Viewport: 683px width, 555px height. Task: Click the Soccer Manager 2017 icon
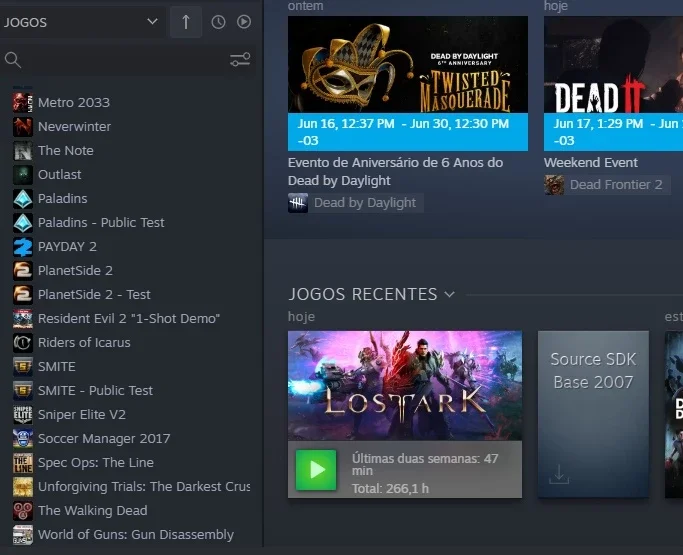click(x=23, y=438)
